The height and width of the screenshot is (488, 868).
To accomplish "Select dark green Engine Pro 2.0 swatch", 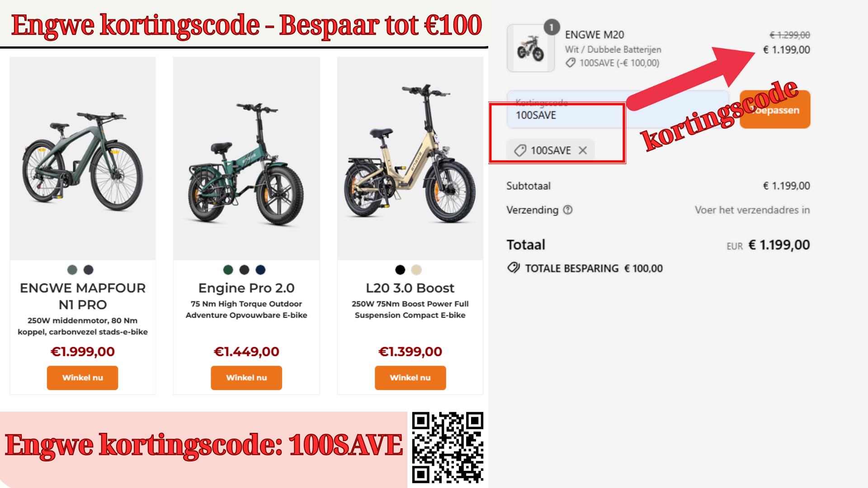I will point(228,270).
